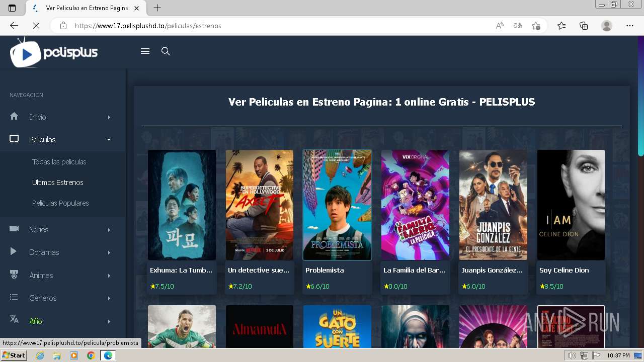644x362 pixels.
Task: Stop page loading with X button
Action: tap(36, 26)
